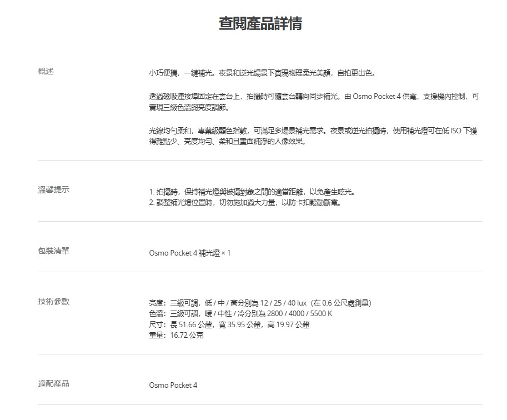Click the 技術參數 section label
This screenshot has width=507, height=420.
[53, 301]
